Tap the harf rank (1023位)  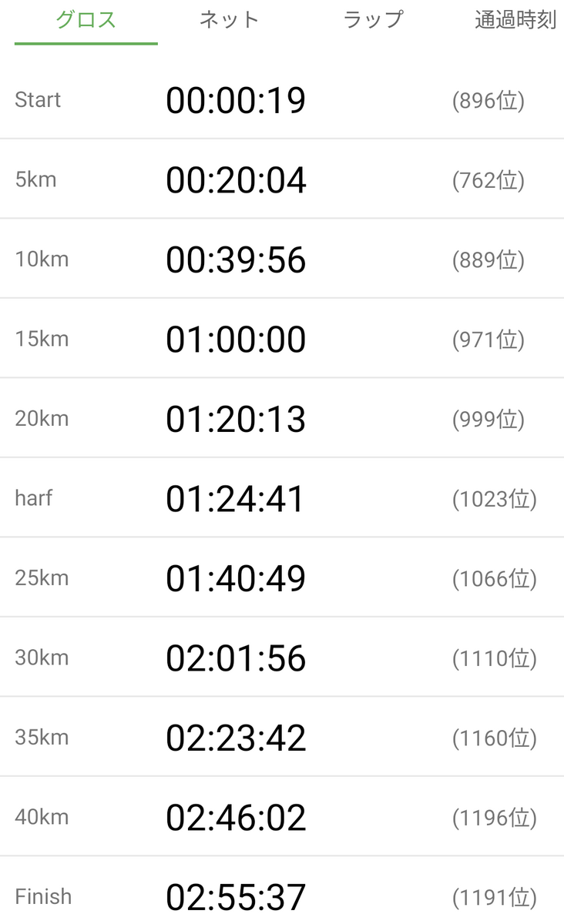tap(494, 499)
